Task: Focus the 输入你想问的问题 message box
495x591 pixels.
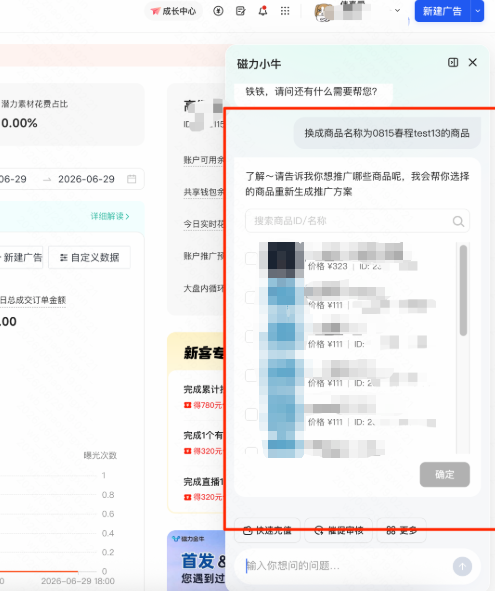Action: [345, 566]
